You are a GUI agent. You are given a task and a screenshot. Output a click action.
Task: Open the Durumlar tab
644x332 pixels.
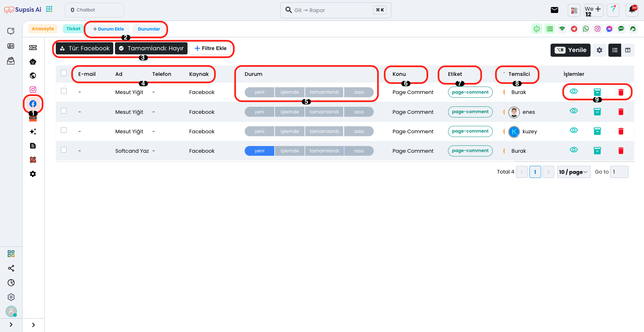(149, 29)
